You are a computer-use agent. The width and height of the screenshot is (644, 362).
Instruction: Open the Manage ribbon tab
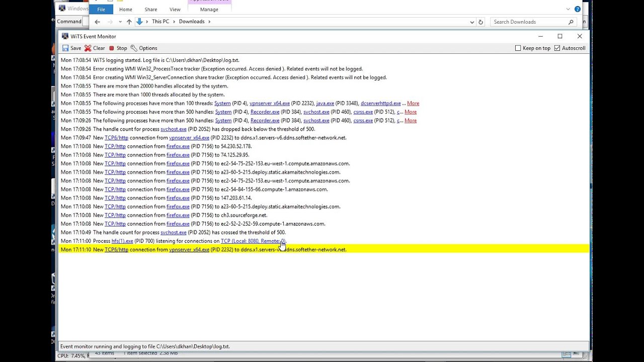[x=209, y=10]
